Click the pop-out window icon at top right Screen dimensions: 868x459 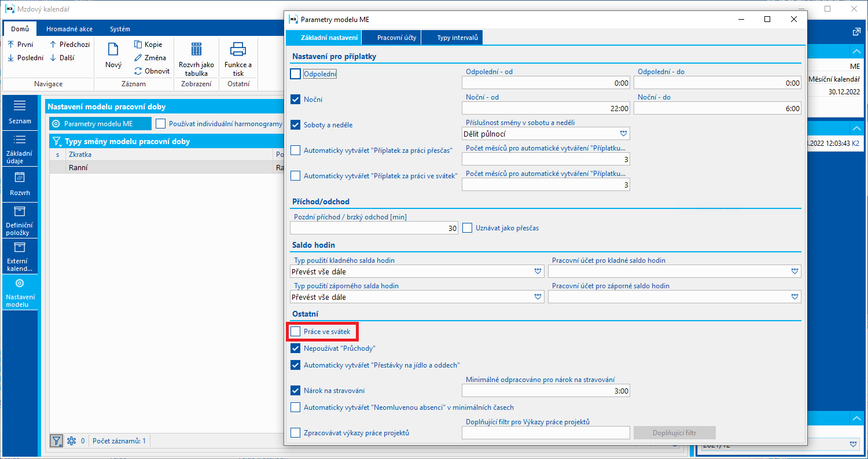tap(856, 32)
